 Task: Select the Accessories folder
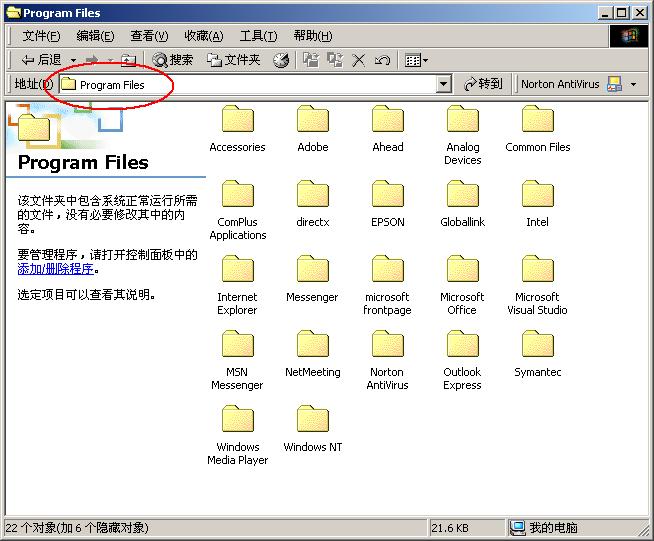tap(237, 129)
